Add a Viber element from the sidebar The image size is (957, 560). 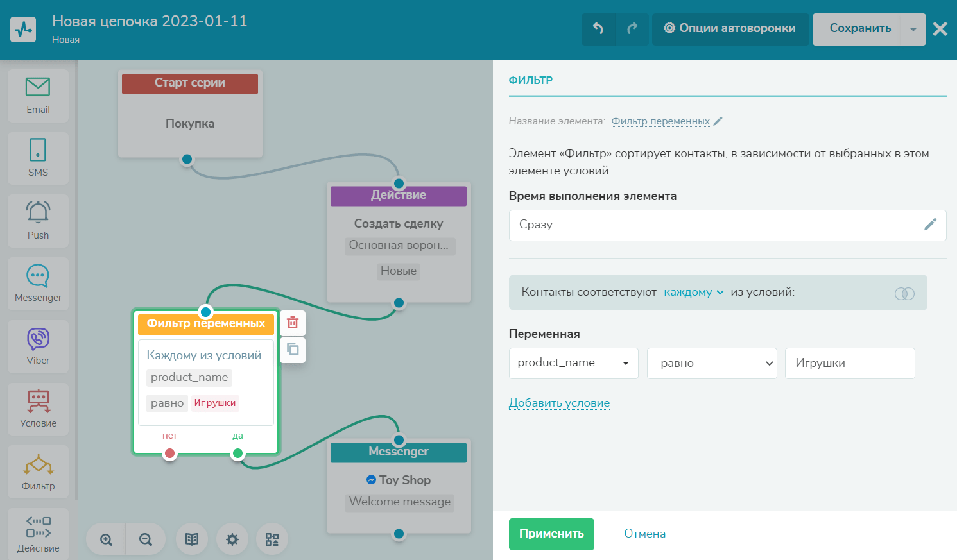(x=38, y=346)
